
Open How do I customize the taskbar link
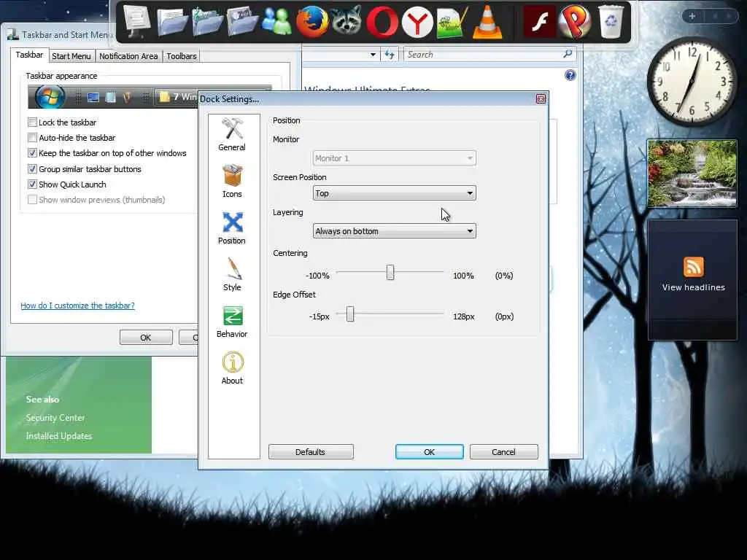pyautogui.click(x=77, y=306)
